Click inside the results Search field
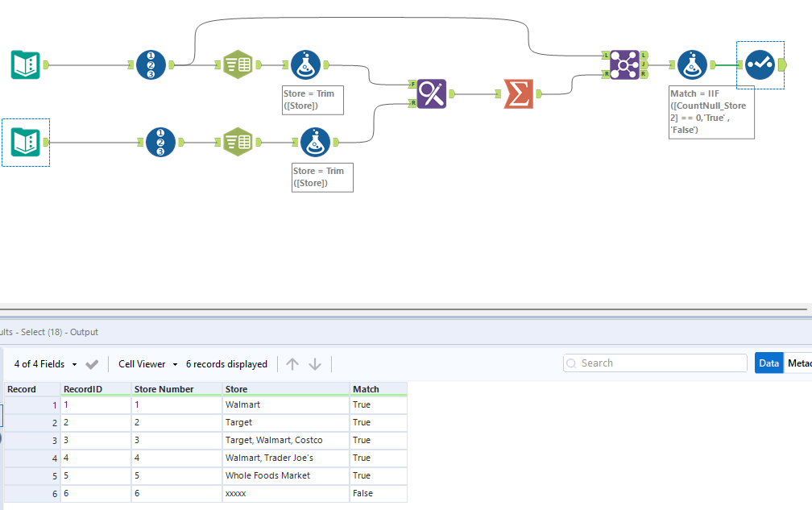Screen dimensions: 812x510 (x=654, y=363)
